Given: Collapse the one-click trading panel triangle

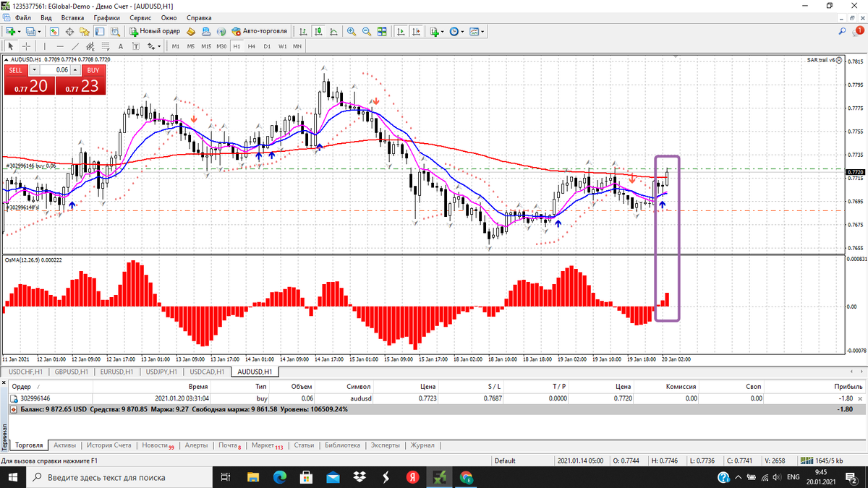Looking at the screenshot, I should pyautogui.click(x=7, y=59).
